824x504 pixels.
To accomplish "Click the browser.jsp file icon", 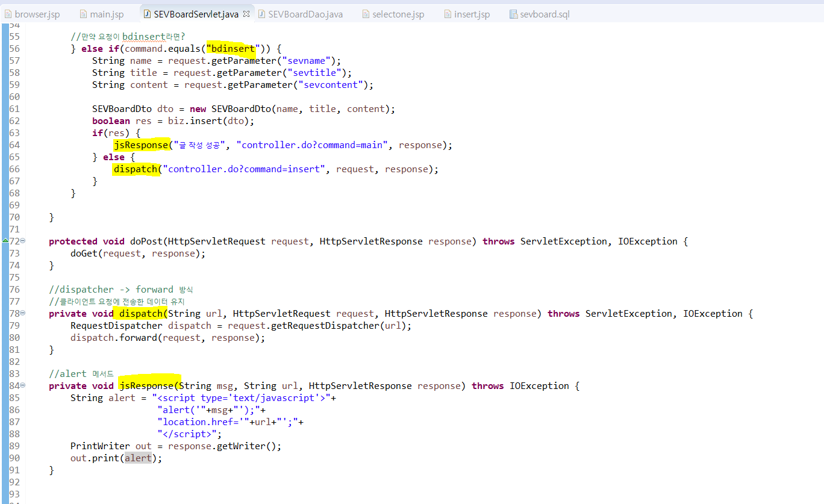I will pyautogui.click(x=8, y=14).
